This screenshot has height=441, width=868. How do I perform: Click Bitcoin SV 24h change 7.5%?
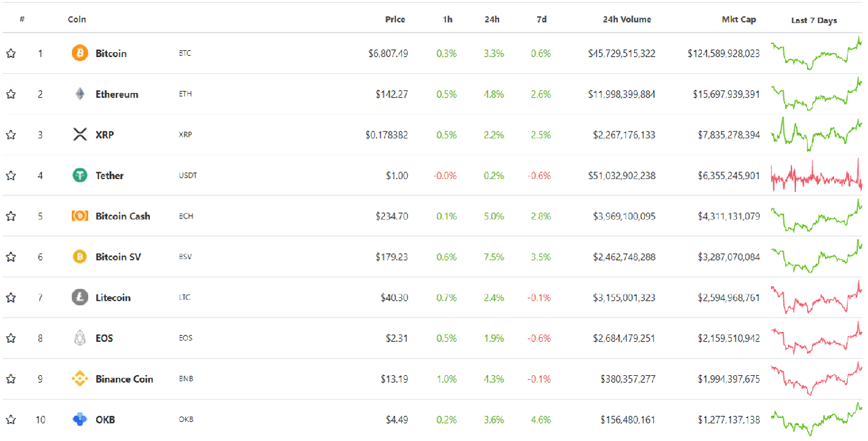494,257
